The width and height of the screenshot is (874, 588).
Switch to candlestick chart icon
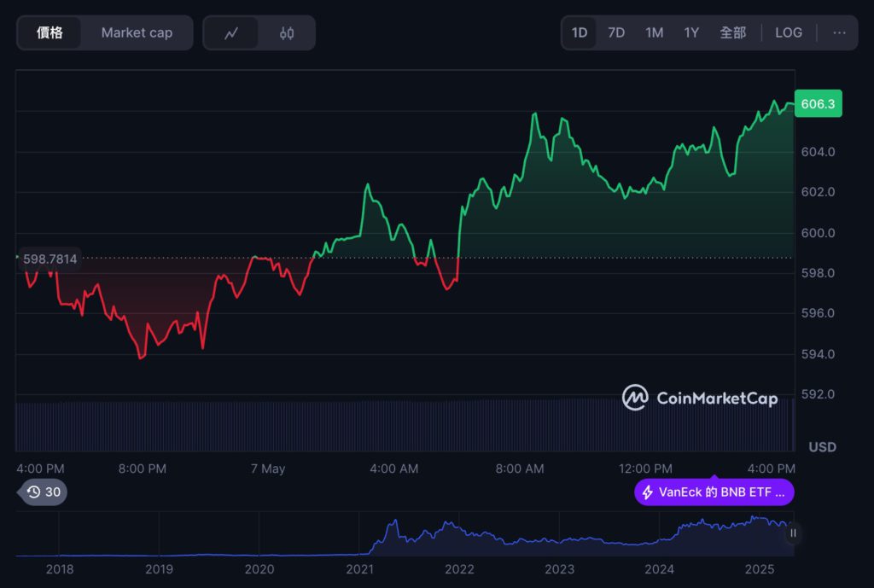[x=287, y=33]
